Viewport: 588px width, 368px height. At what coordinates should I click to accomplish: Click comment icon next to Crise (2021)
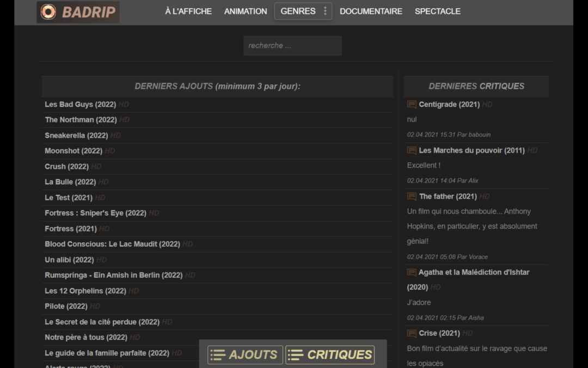412,334
